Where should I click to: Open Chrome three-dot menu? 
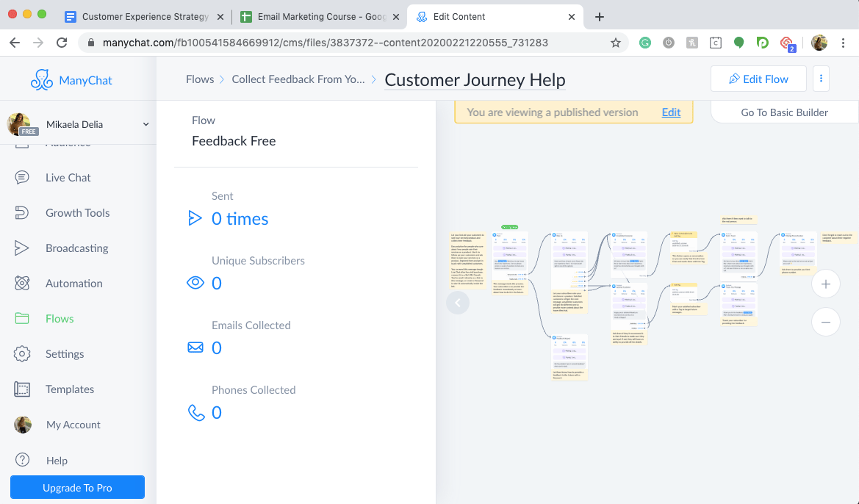[x=843, y=43]
